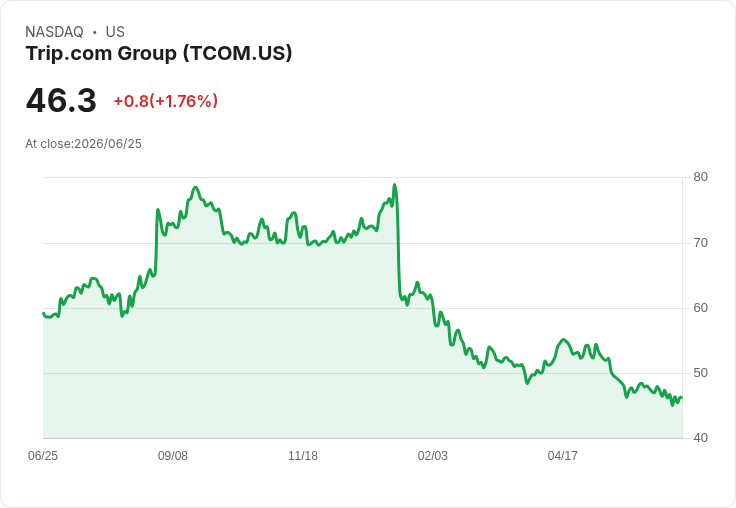Click the US market label

[x=115, y=32]
